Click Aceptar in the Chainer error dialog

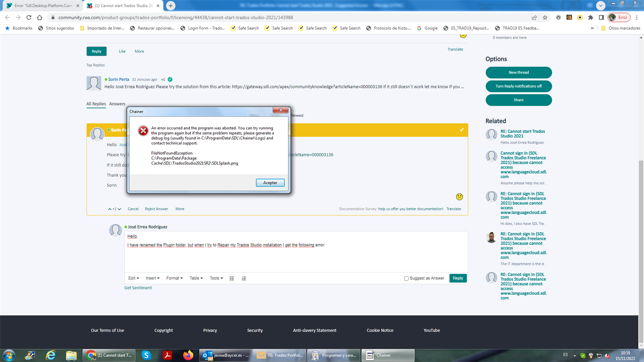[270, 182]
